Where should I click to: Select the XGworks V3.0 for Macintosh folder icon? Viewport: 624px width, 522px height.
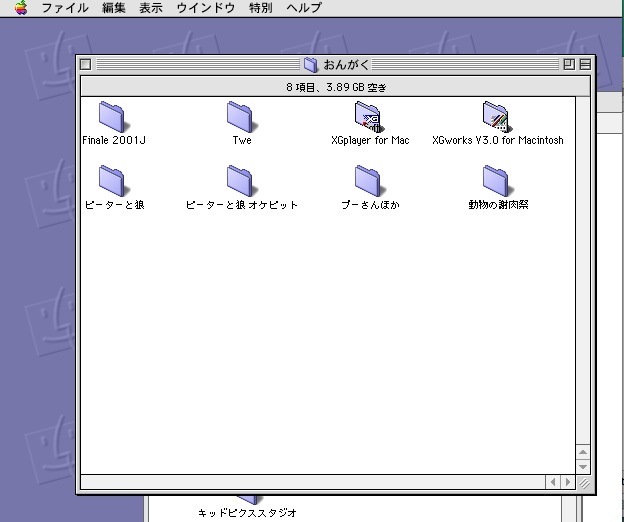coord(497,117)
